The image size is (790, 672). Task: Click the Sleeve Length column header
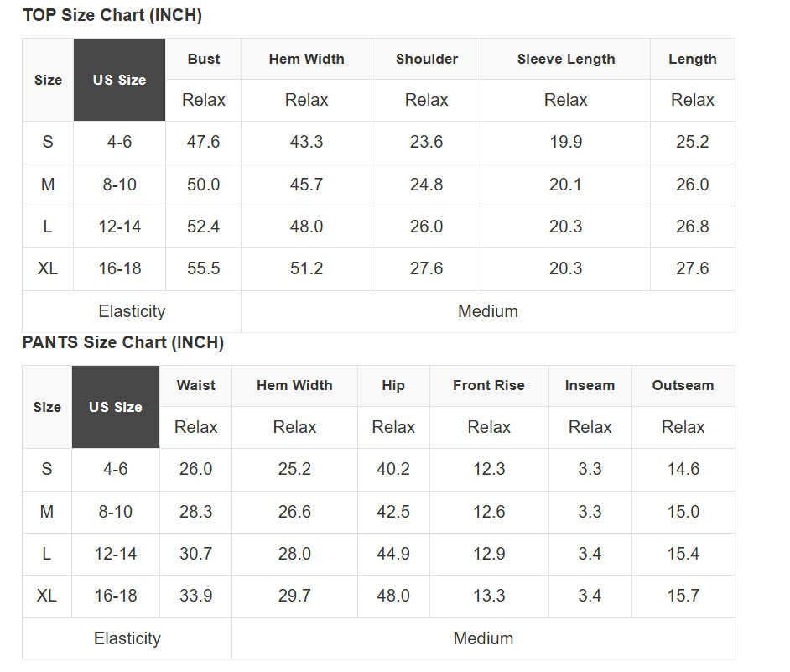pyautogui.click(x=566, y=59)
